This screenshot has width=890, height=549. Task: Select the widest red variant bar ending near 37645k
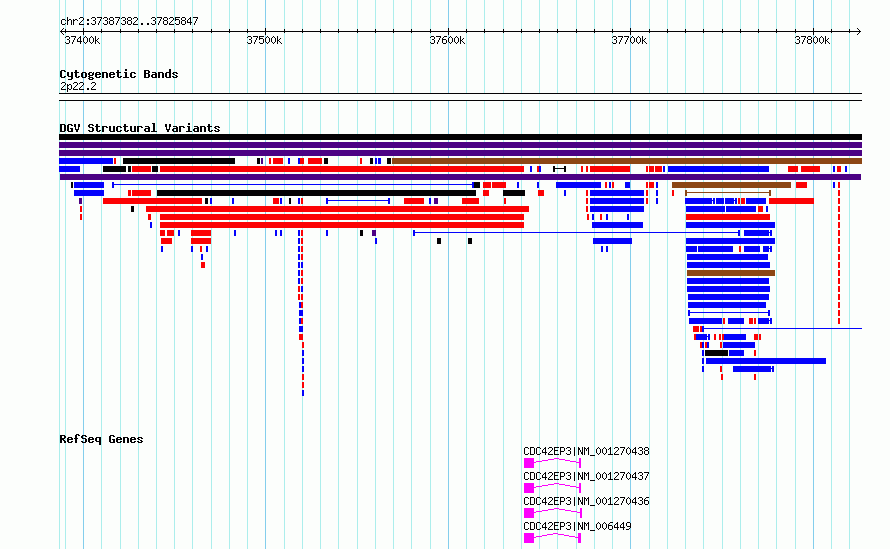click(337, 209)
